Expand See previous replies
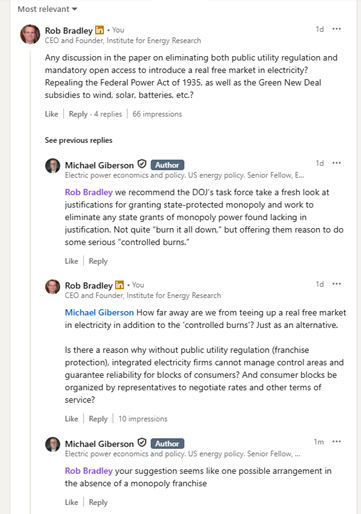This screenshot has height=514, width=361. coord(79,140)
